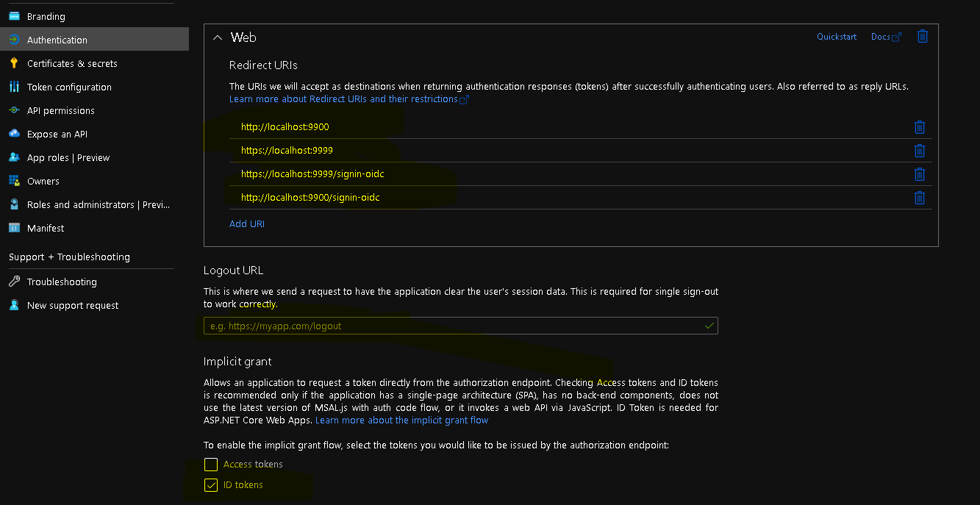Click the Roles and administrators icon

coord(14,204)
